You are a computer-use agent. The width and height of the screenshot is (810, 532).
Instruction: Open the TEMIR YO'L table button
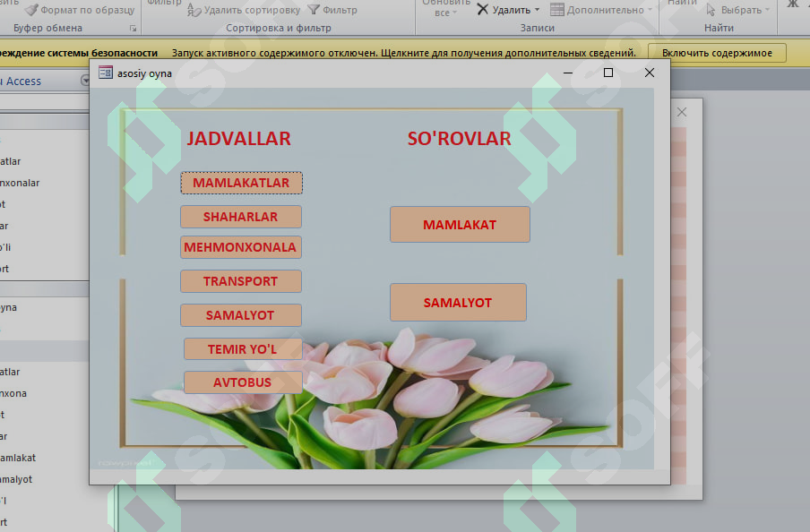coord(243,349)
